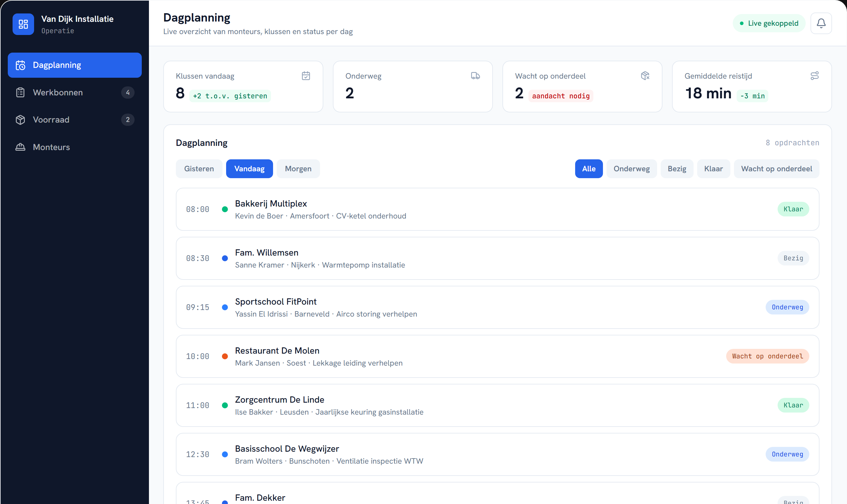Open the Onderweg summary card
This screenshot has height=504, width=847.
click(412, 87)
